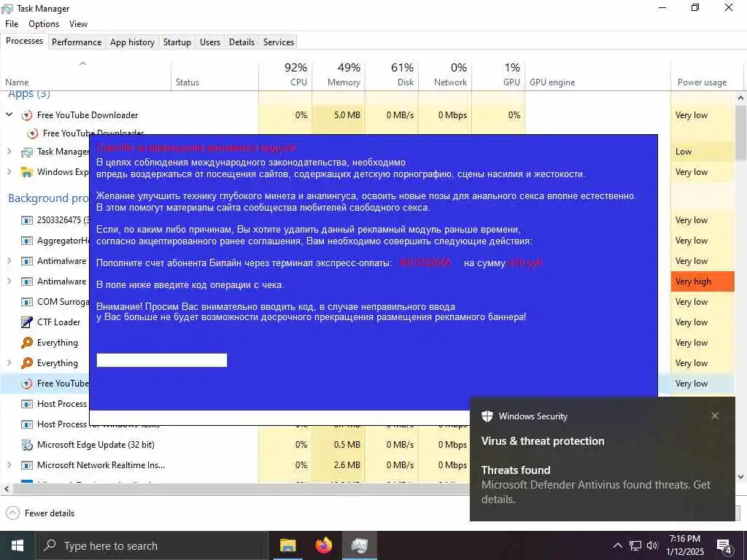747x560 pixels.
Task: Click the taskbar search box
Action: click(152, 545)
